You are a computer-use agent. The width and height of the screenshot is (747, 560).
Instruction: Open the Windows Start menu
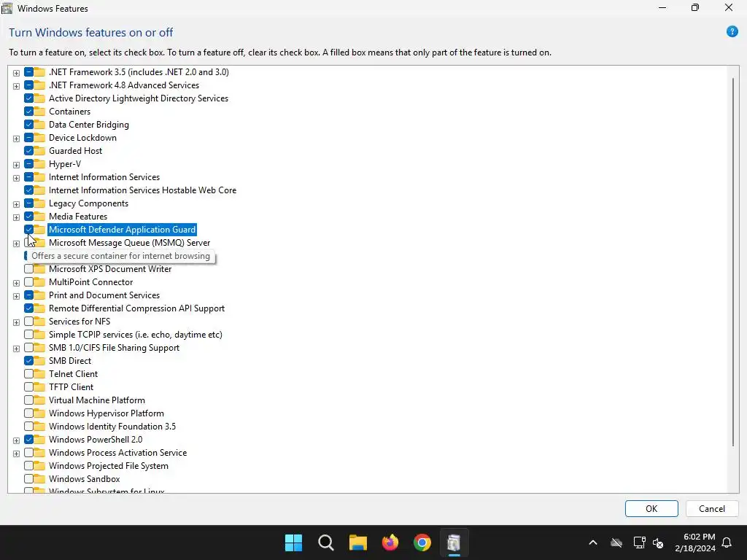[293, 542]
